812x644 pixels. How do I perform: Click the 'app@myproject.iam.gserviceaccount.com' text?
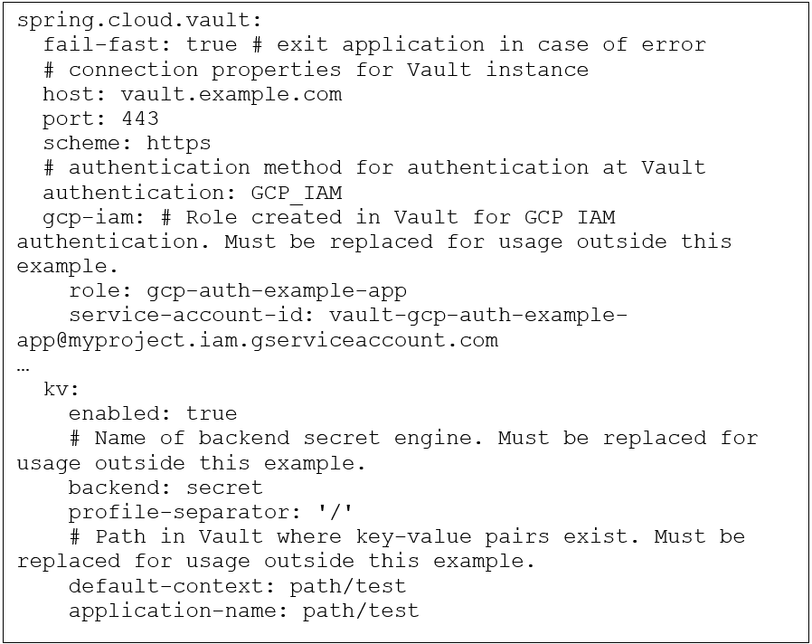tap(257, 340)
